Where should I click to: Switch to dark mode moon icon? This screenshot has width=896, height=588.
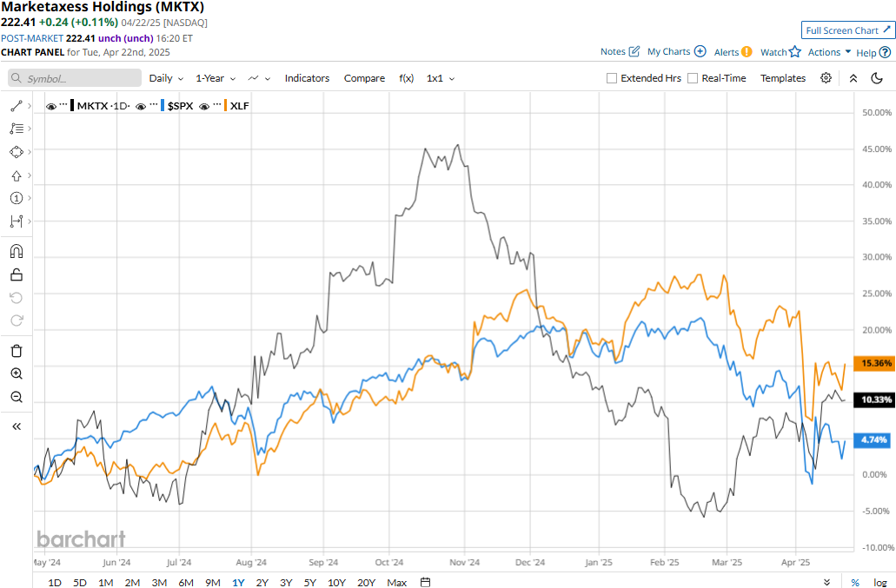coord(877,78)
